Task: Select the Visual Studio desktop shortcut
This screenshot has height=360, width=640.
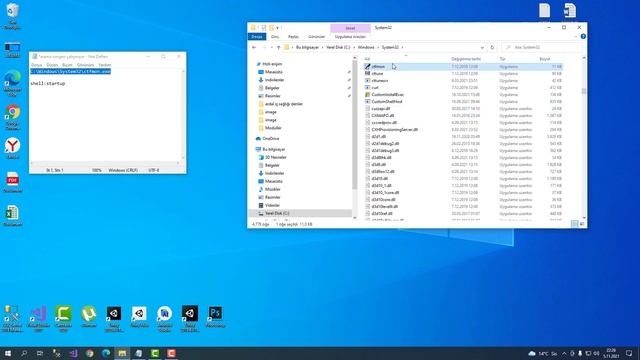Action: tap(38, 318)
